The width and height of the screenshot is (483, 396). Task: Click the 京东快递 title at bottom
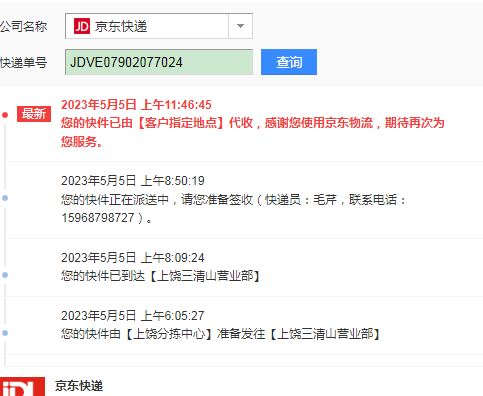click(79, 386)
